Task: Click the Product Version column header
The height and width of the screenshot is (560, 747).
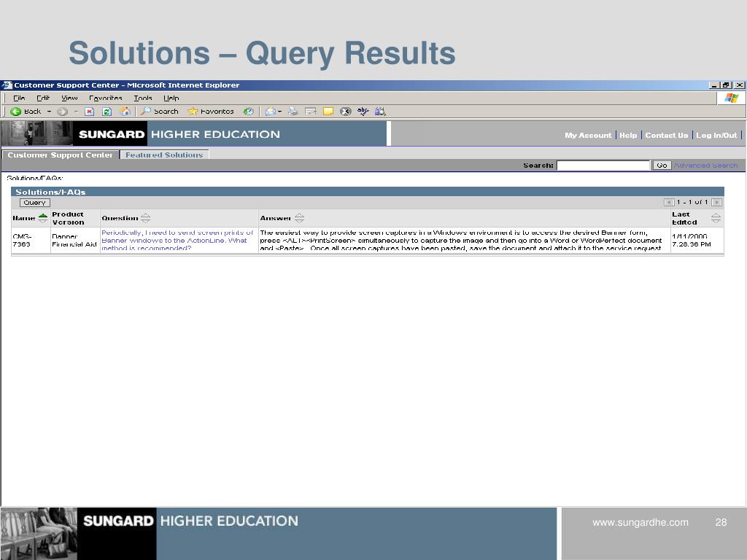Action: coord(68,218)
